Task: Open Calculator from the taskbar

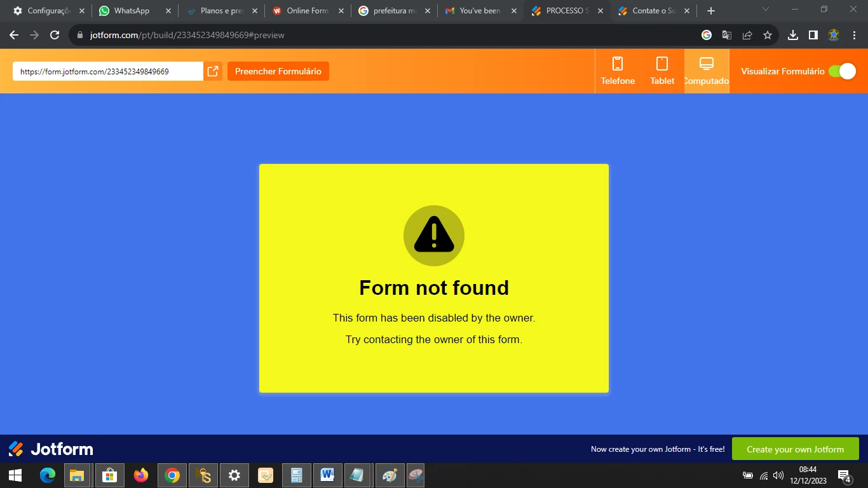Action: 296,475
